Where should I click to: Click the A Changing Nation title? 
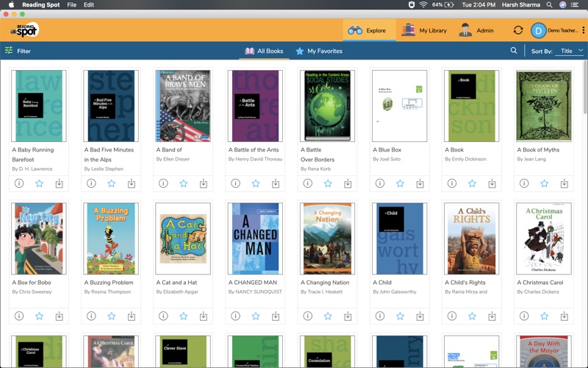(325, 283)
